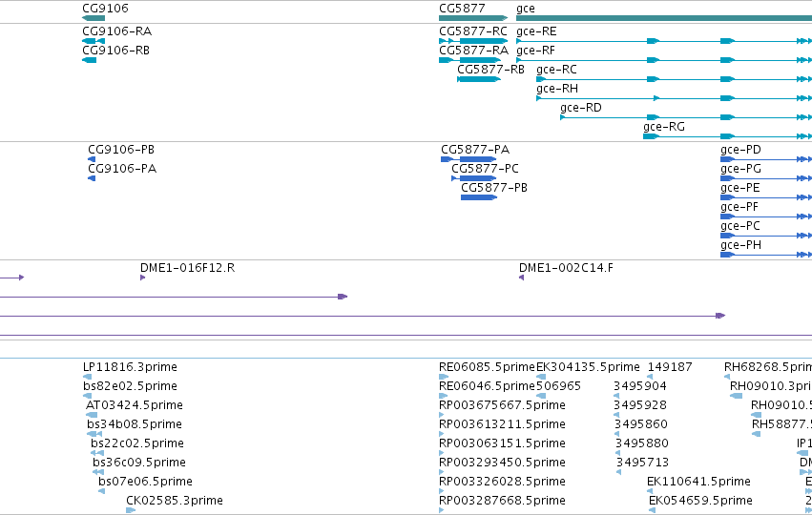Select protein gce-PH label
Image resolution: width=812 pixels, height=515 pixels.
click(x=740, y=245)
